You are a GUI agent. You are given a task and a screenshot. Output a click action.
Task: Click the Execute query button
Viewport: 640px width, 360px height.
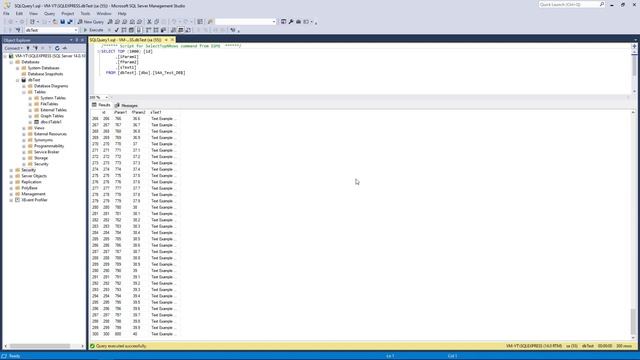[93, 30]
